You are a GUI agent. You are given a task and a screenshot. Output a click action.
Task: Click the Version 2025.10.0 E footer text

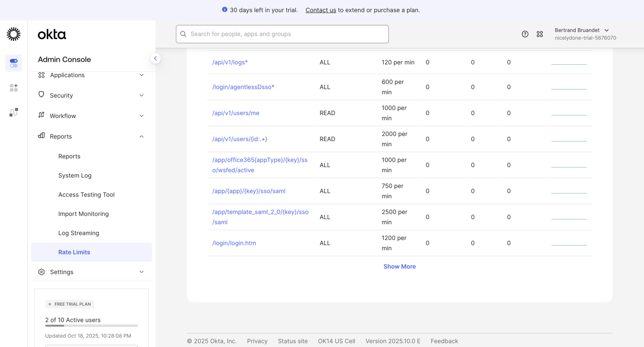click(x=393, y=341)
